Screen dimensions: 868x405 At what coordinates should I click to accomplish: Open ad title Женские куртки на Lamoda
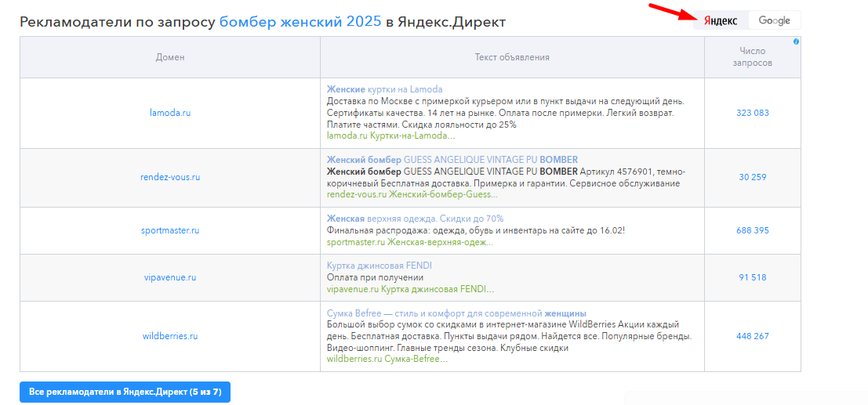click(384, 89)
